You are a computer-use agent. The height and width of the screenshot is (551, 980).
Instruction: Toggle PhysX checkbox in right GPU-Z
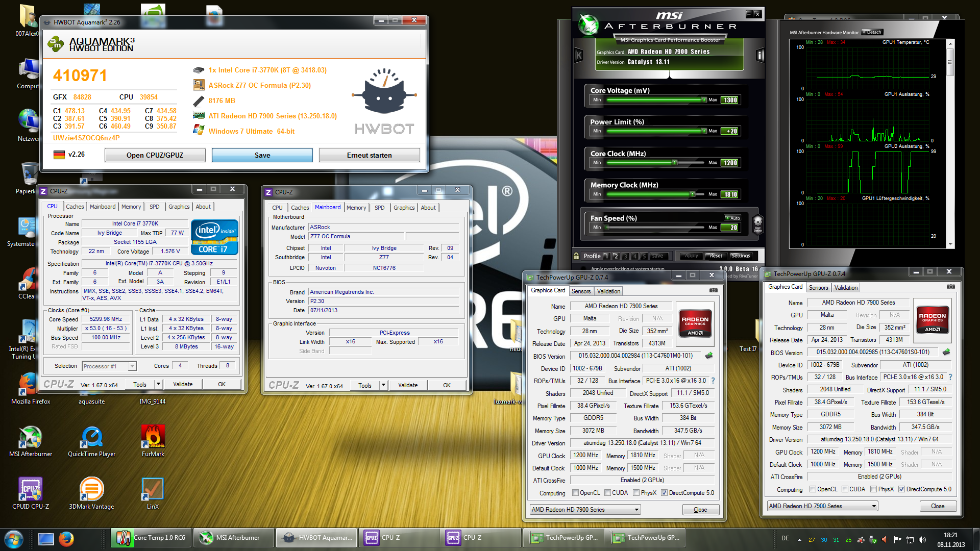point(873,489)
